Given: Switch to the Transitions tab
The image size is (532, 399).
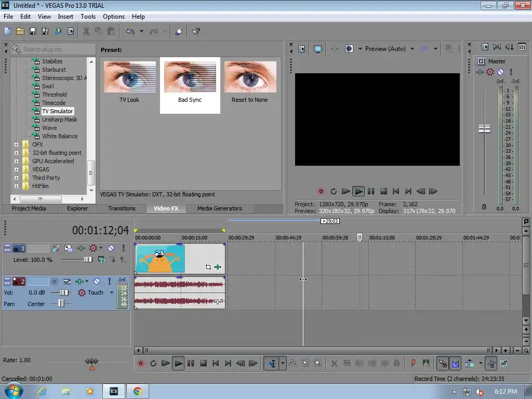Looking at the screenshot, I should click(x=122, y=208).
